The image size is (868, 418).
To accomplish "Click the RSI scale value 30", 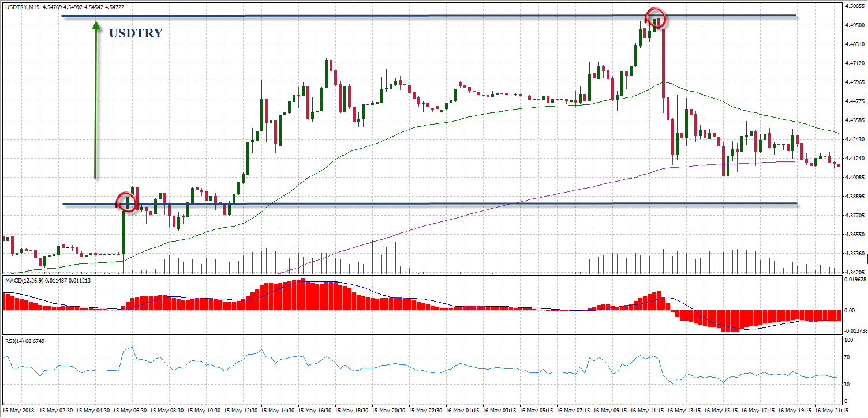I will click(847, 385).
